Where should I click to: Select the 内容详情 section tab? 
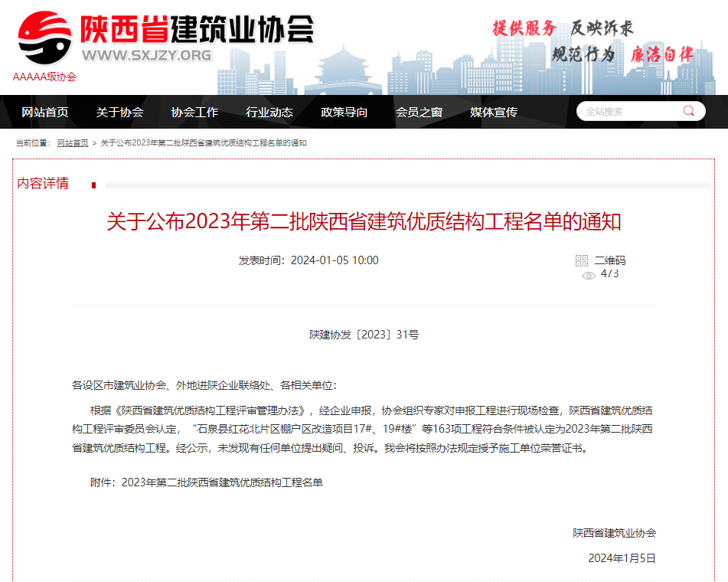coord(43,183)
